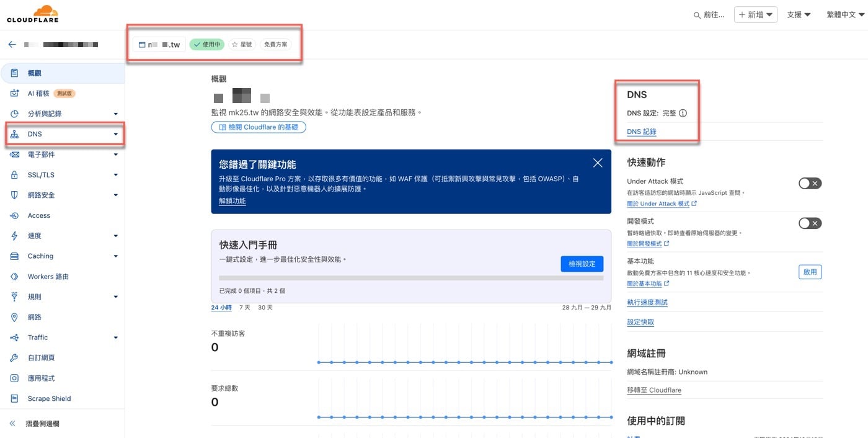Click the 應用程式 icon in sidebar
This screenshot has height=438, width=868.
pos(15,378)
